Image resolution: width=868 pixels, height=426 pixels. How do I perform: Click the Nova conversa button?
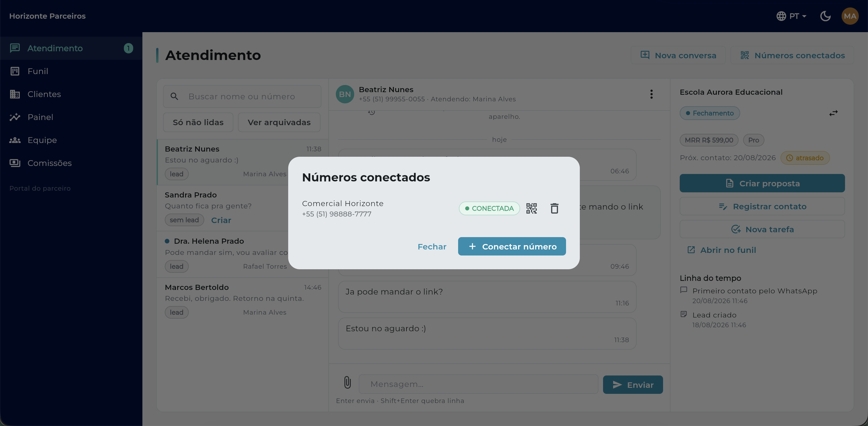[678, 55]
